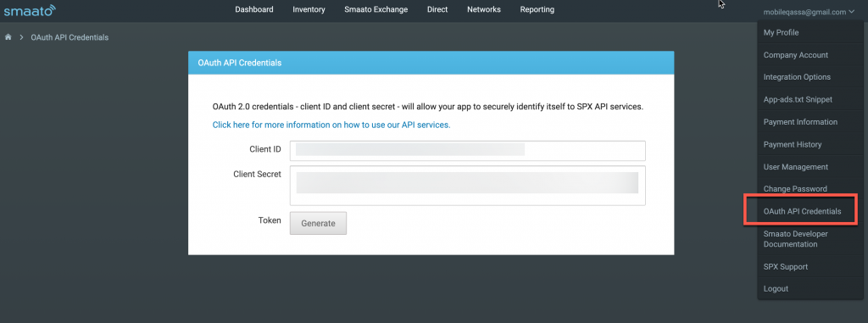Open Smaato Developer Documentation
The image size is (868, 323).
810,239
